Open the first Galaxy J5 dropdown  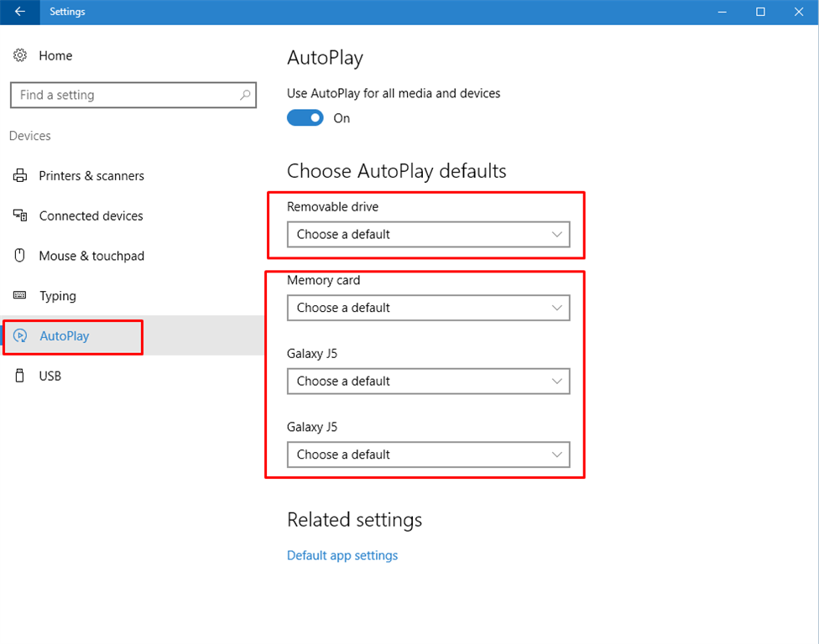(428, 382)
